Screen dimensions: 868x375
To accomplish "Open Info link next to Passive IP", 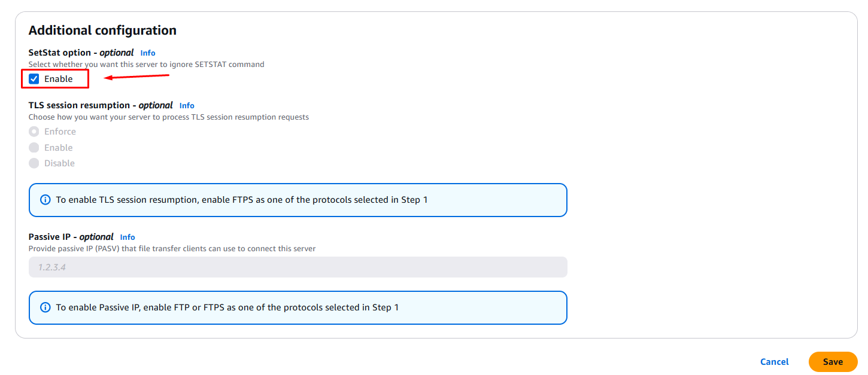I will click(128, 237).
